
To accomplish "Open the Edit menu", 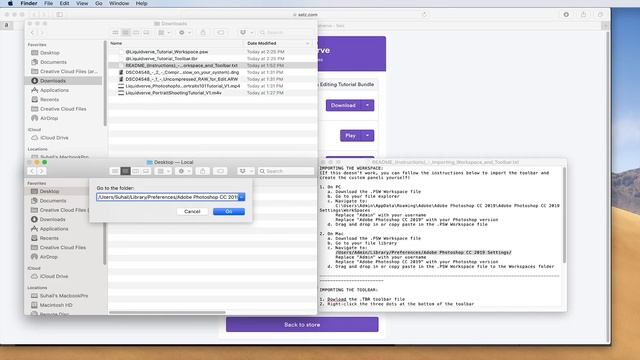I will pyautogui.click(x=64, y=3).
